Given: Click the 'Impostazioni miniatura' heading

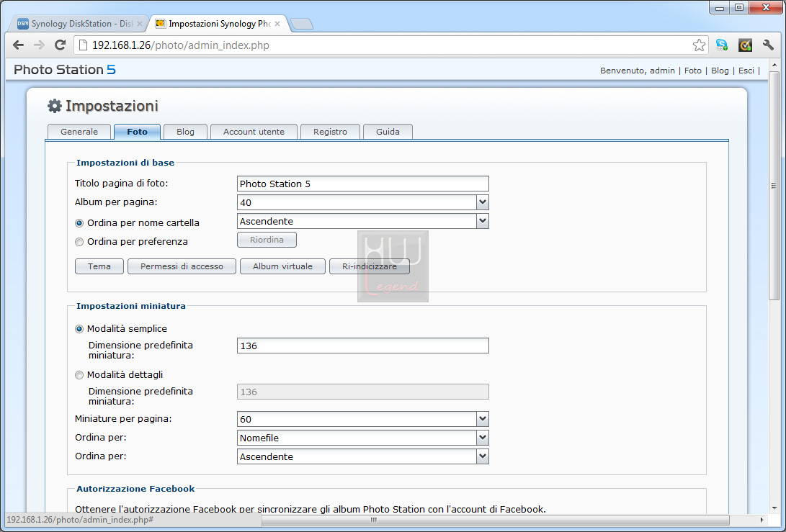Looking at the screenshot, I should 131,306.
